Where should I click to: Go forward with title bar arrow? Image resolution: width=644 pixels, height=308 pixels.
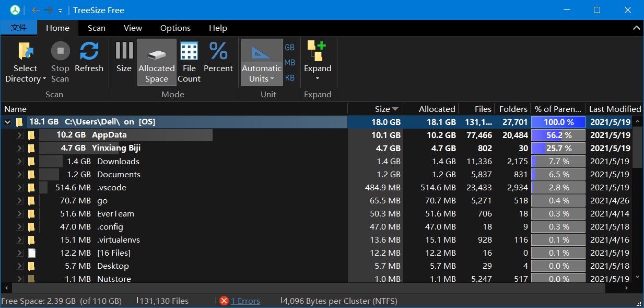click(49, 10)
